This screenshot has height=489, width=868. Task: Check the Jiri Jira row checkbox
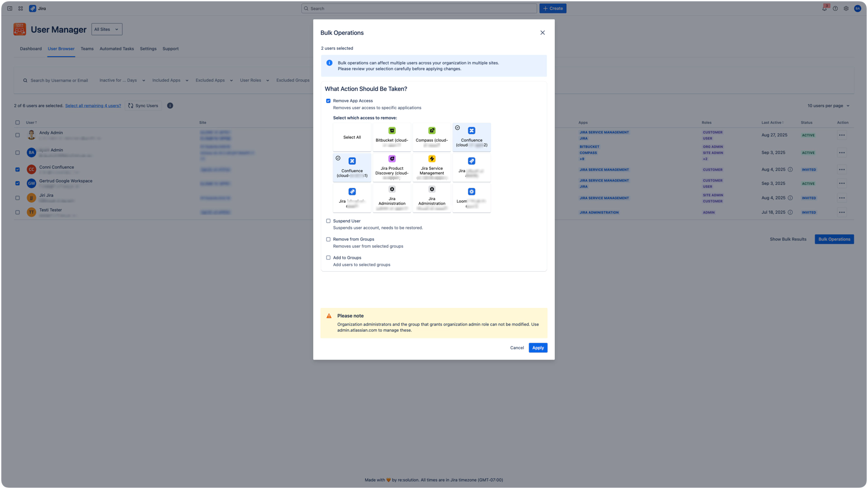pos(18,198)
